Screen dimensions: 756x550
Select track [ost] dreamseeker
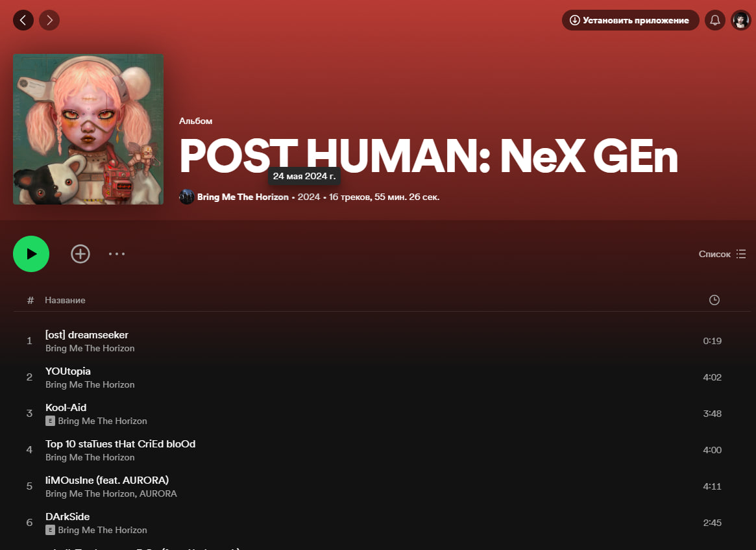click(87, 335)
